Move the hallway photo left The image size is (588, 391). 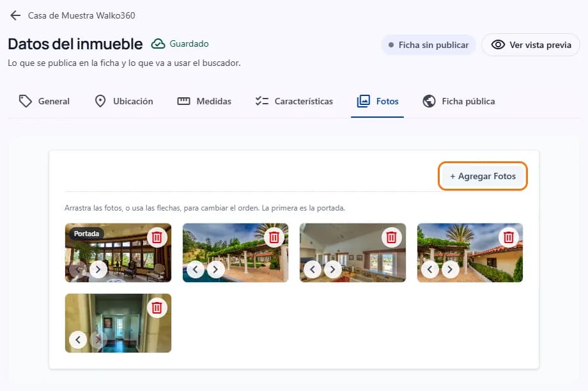click(x=78, y=340)
